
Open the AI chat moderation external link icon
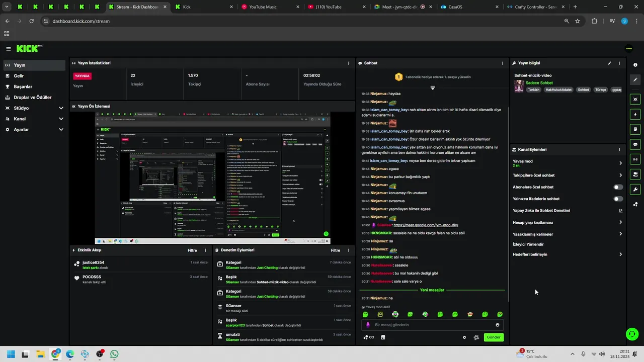[620, 211]
